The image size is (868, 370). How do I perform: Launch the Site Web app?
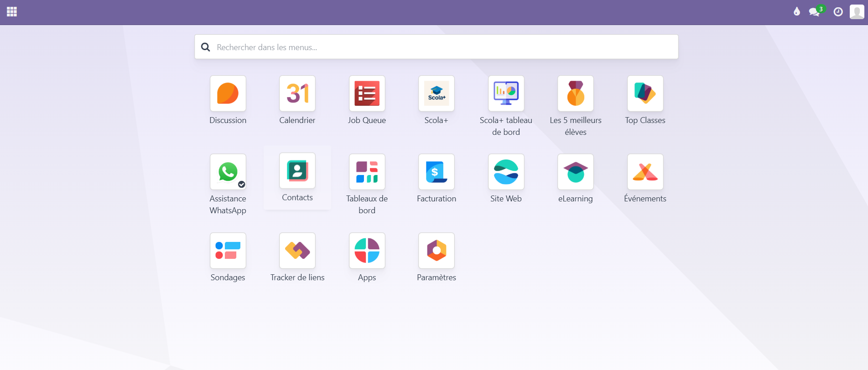click(x=506, y=172)
